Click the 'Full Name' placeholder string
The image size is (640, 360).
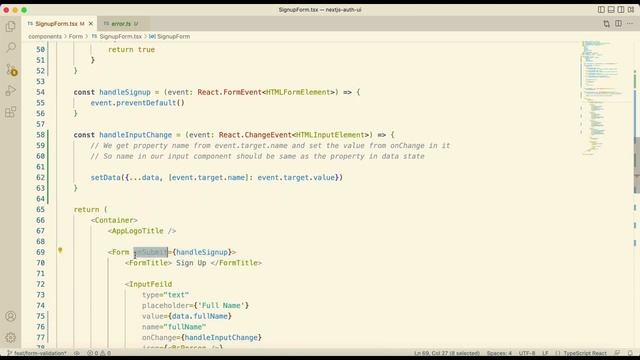click(221, 305)
